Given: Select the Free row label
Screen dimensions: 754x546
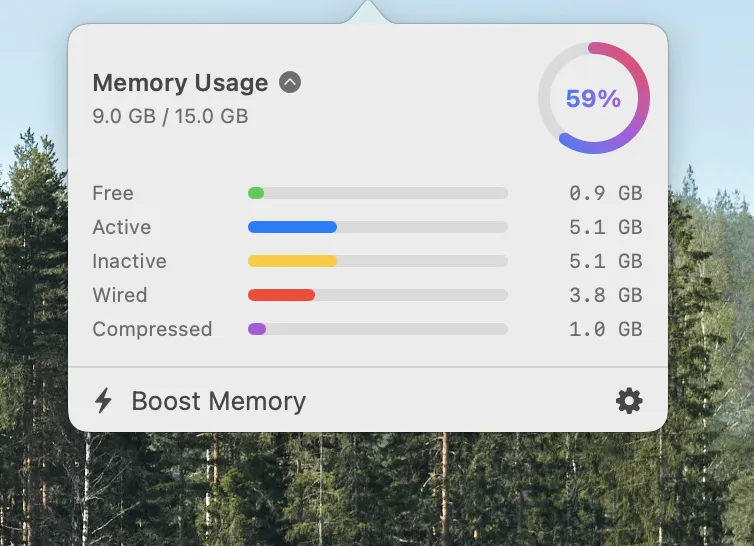Looking at the screenshot, I should tap(113, 193).
